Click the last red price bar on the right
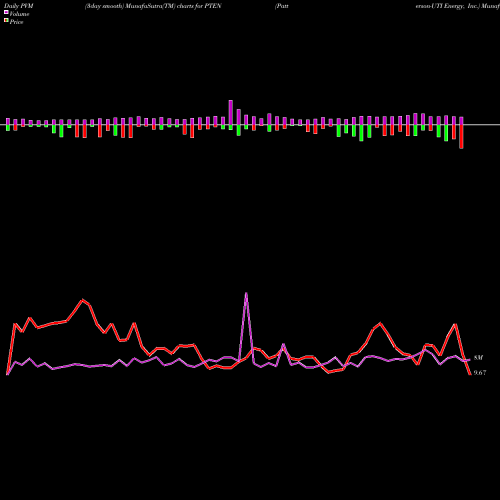 pyautogui.click(x=461, y=137)
